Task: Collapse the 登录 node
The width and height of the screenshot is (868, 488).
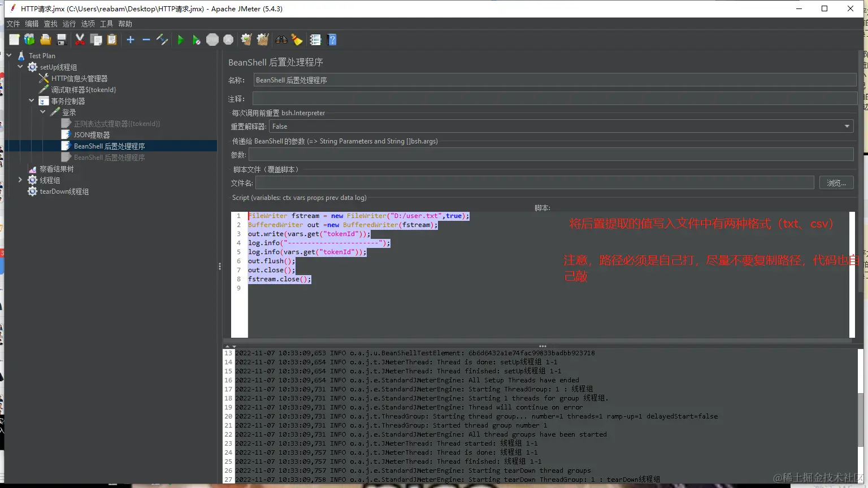Action: 43,112
